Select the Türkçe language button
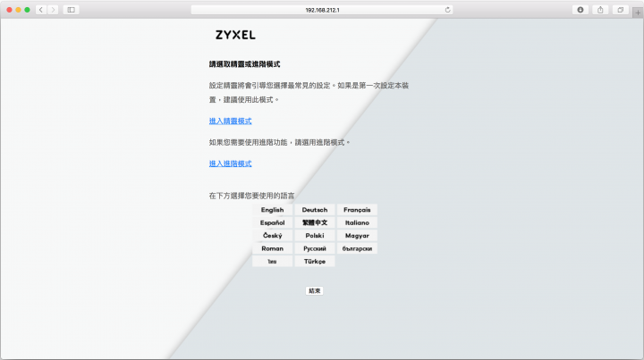 tap(315, 261)
